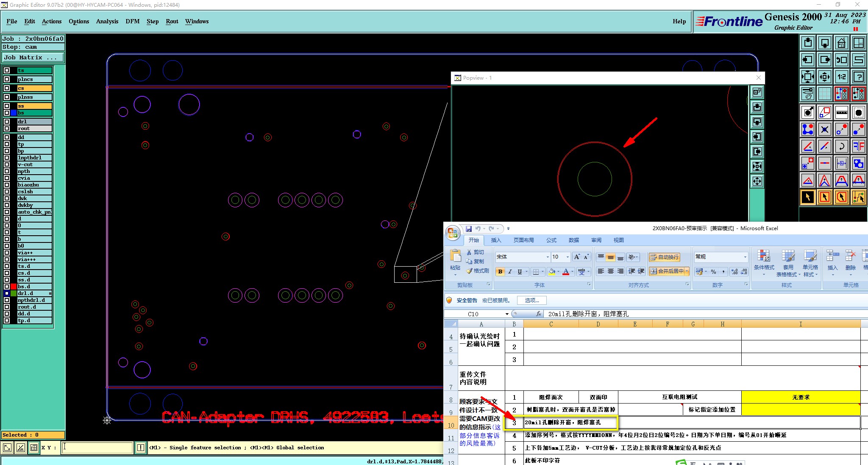
Task: Switch to the 页面布局 ribbon tab
Action: pos(523,240)
